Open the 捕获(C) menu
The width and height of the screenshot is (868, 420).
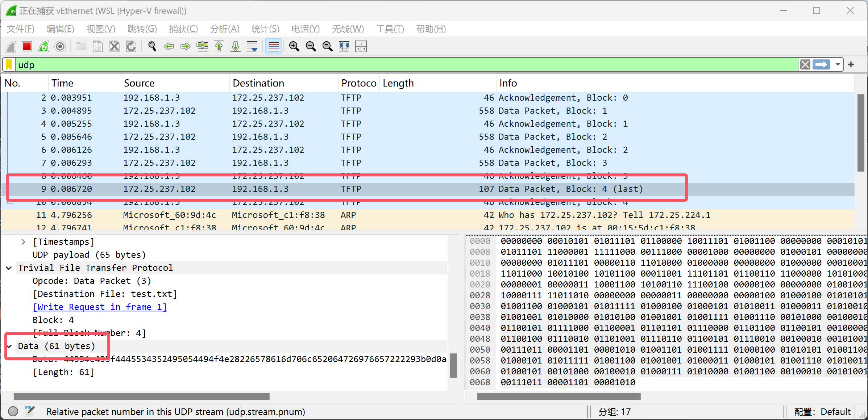(183, 29)
